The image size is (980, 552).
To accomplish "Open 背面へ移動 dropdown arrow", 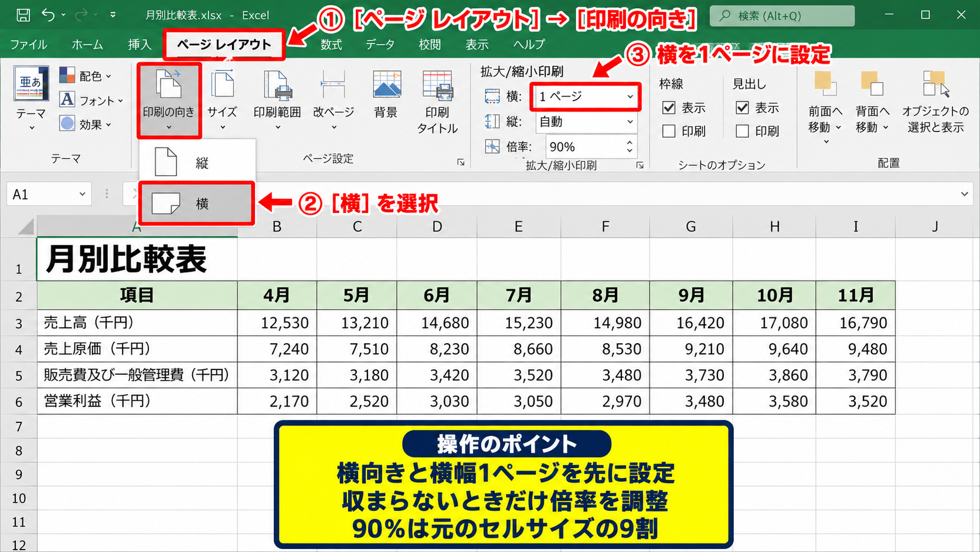I will click(x=886, y=127).
